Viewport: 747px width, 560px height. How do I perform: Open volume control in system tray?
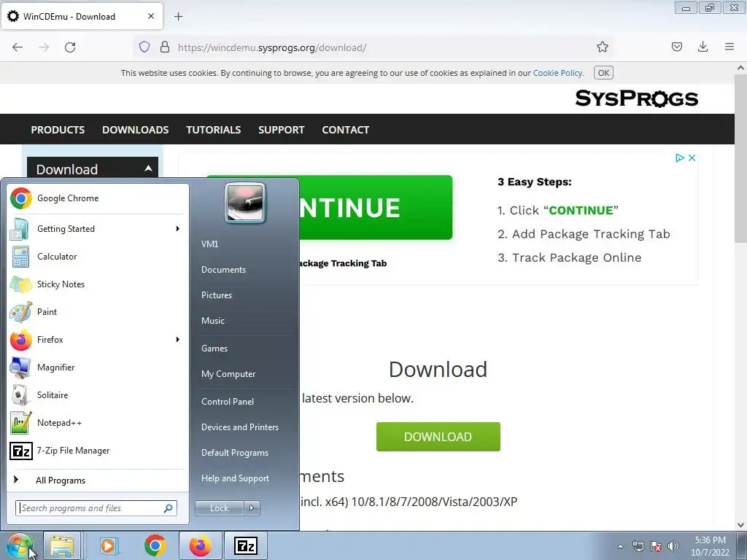click(673, 546)
